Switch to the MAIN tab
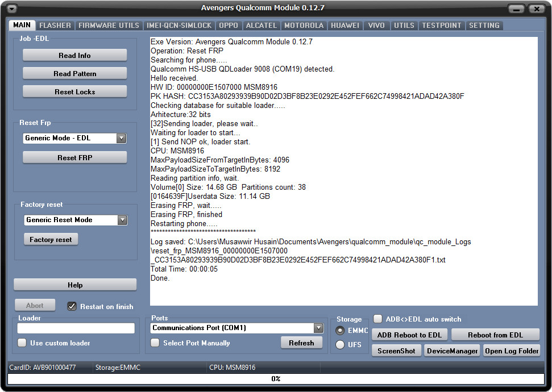The width and height of the screenshot is (552, 392). 22,25
